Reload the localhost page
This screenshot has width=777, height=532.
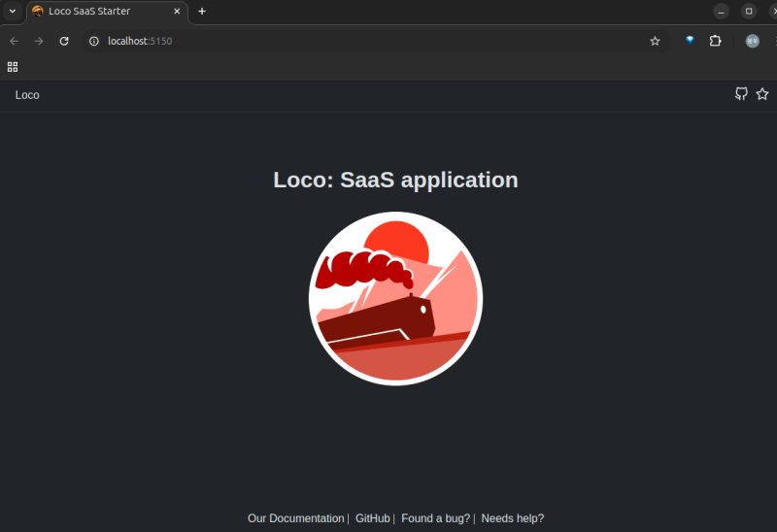[64, 41]
